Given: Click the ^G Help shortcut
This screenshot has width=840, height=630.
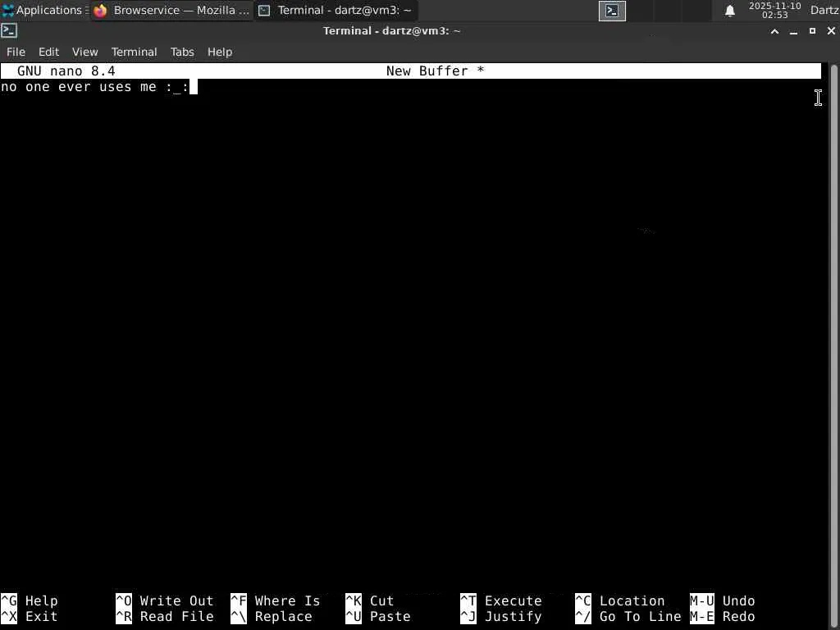Looking at the screenshot, I should (30, 600).
